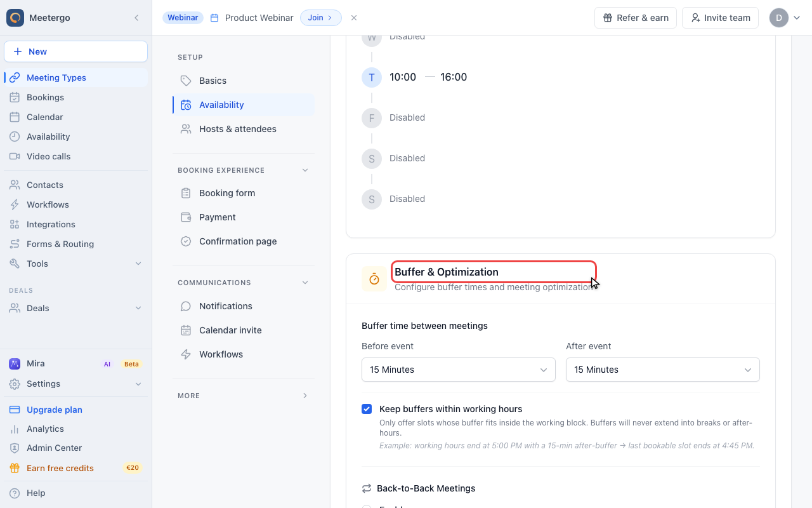Open sidebar Availability page

click(75, 137)
